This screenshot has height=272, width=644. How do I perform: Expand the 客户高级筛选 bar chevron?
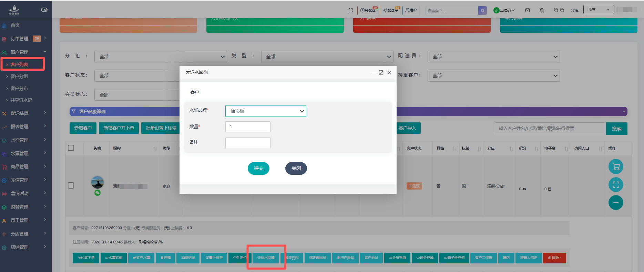pyautogui.click(x=624, y=111)
